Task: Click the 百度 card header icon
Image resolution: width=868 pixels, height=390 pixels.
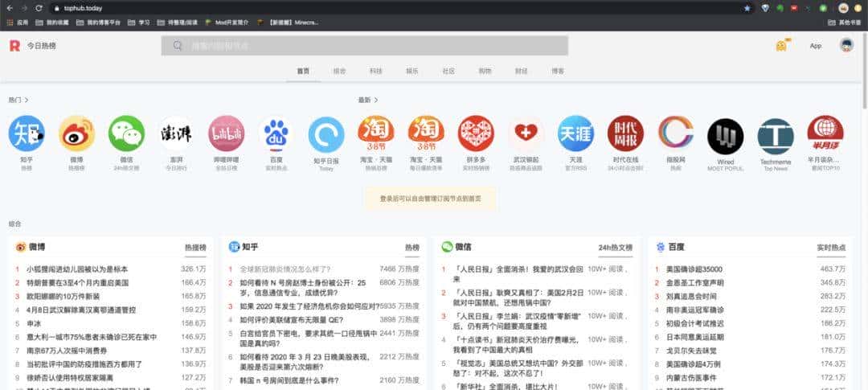Action: pos(661,247)
